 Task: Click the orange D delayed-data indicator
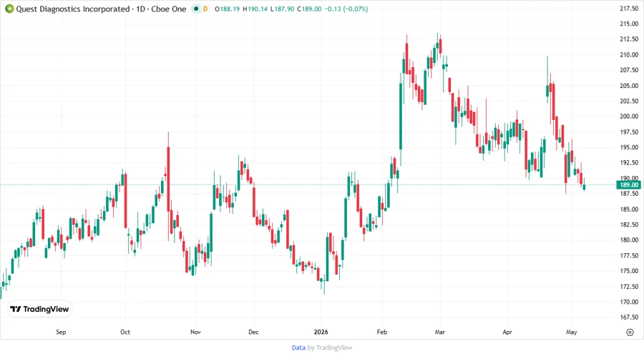[205, 9]
